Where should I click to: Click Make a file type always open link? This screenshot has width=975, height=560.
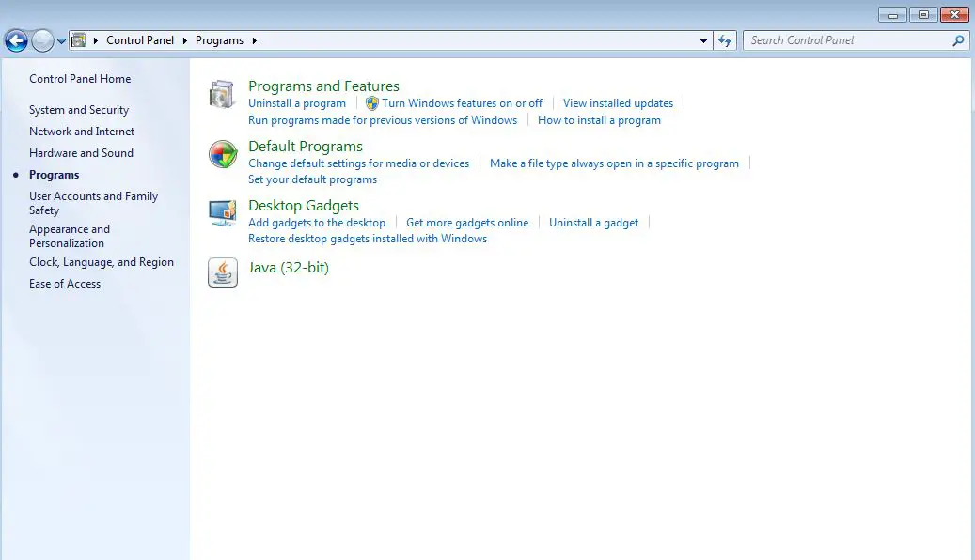point(614,163)
